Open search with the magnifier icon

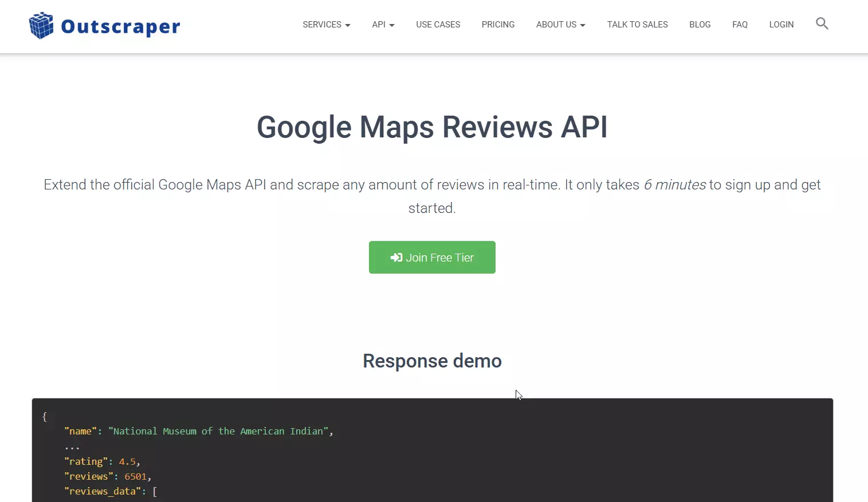[x=822, y=23]
